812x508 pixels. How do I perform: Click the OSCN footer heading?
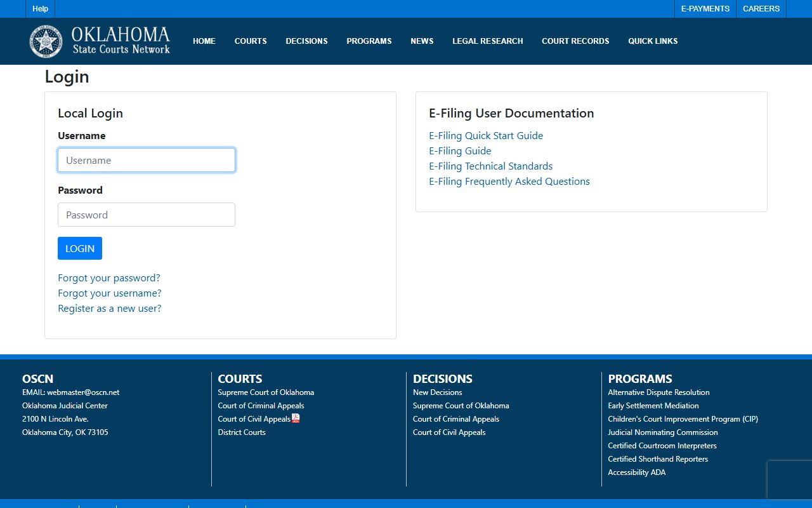tap(38, 379)
